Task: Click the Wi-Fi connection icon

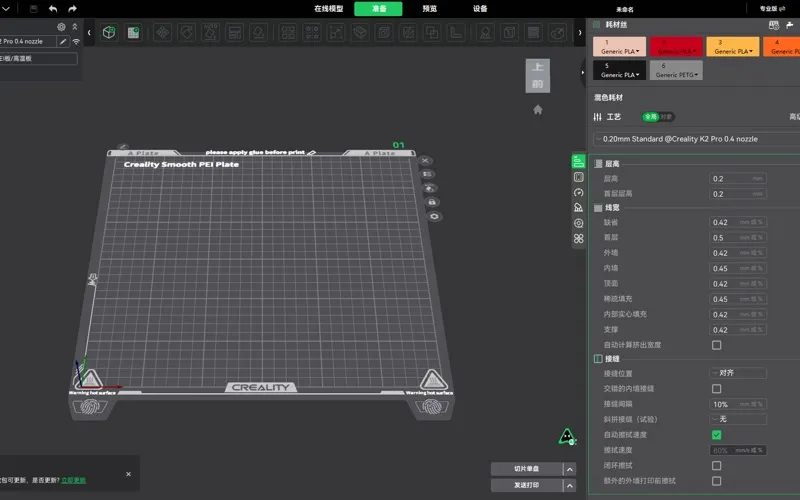Action: click(x=76, y=41)
